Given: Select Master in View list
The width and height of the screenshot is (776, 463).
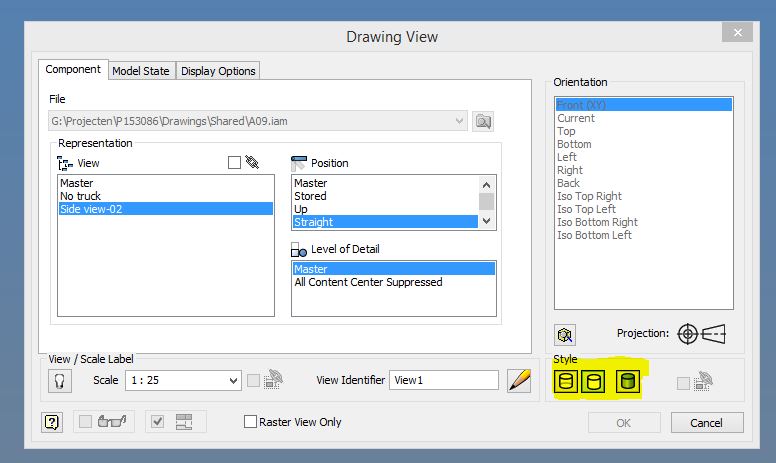Looking at the screenshot, I should click(x=165, y=183).
